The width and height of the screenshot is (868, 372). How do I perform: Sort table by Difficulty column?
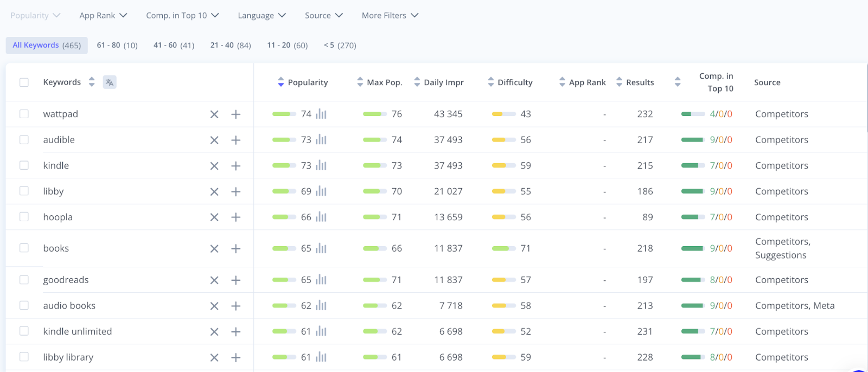(x=490, y=82)
